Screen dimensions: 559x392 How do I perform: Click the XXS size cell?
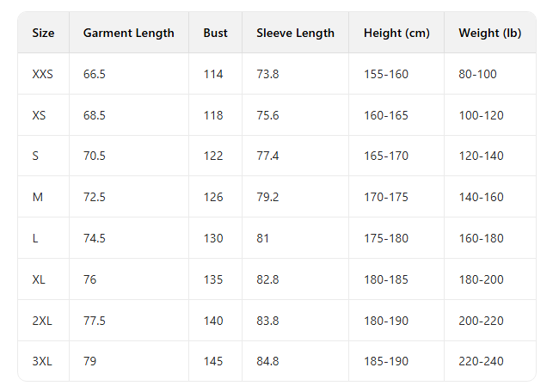pos(43,75)
